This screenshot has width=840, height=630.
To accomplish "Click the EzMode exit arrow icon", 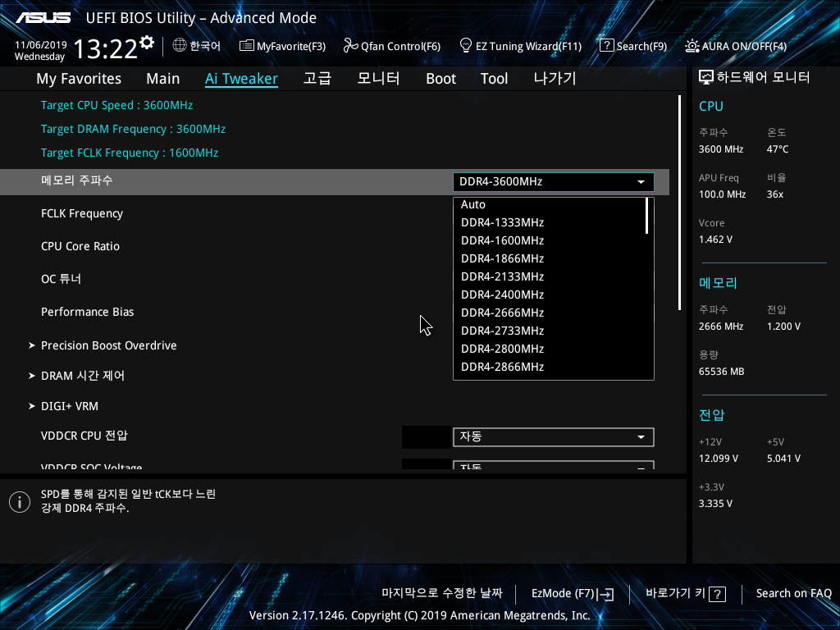I will [x=605, y=594].
